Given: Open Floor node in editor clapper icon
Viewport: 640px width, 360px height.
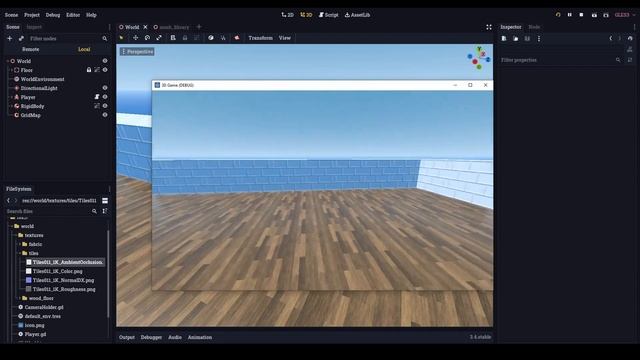Looking at the screenshot, I should pyautogui.click(x=97, y=70).
